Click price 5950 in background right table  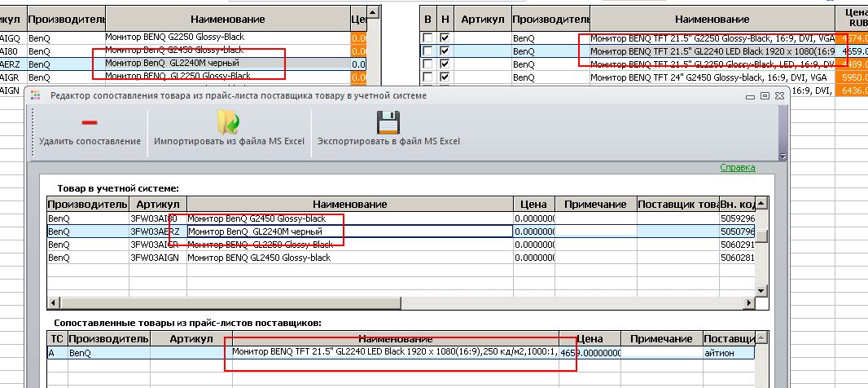(x=852, y=77)
